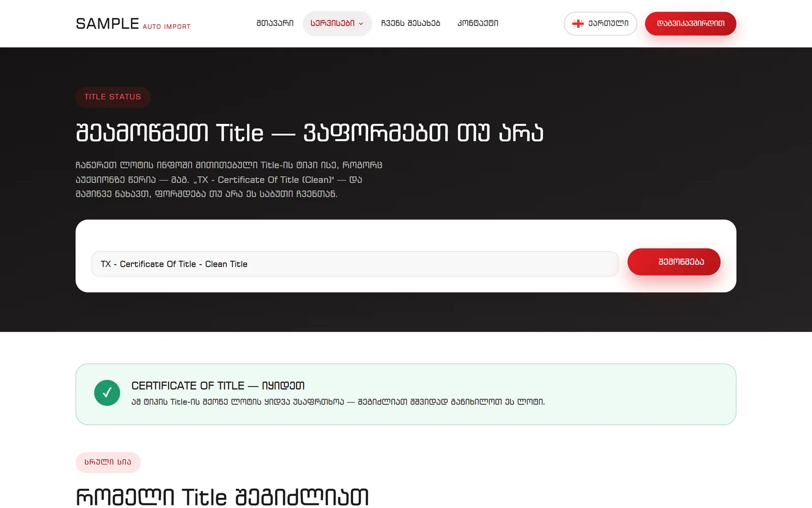
Task: Open the მთავარი nav link
Action: click(275, 23)
